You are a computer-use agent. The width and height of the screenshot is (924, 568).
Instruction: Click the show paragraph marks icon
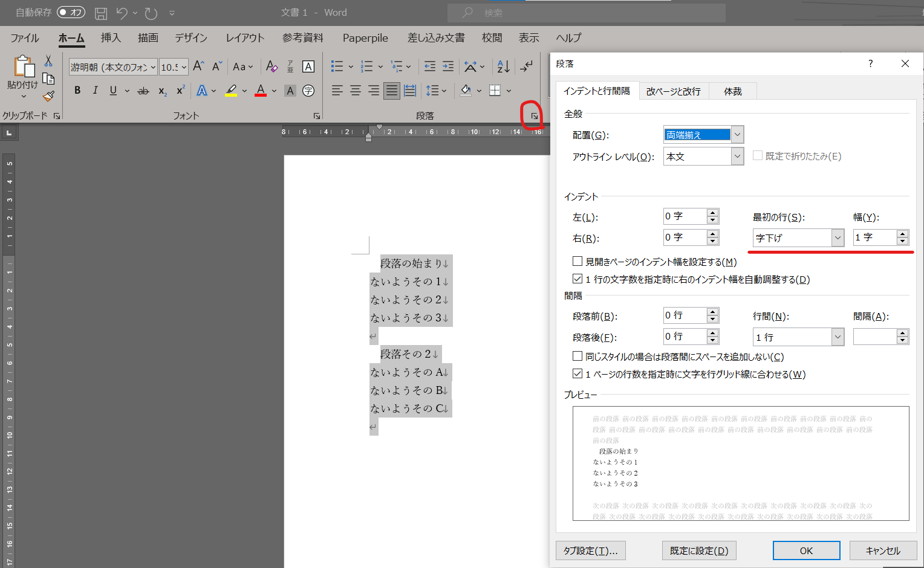[x=527, y=66]
